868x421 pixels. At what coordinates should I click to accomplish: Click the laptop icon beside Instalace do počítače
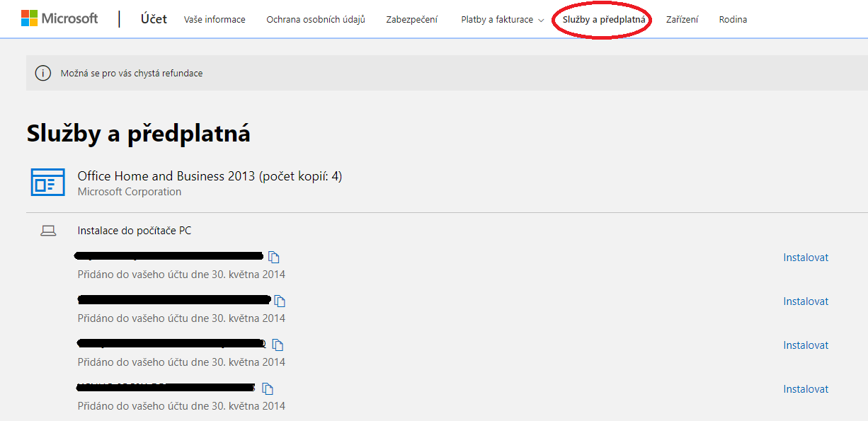click(48, 231)
